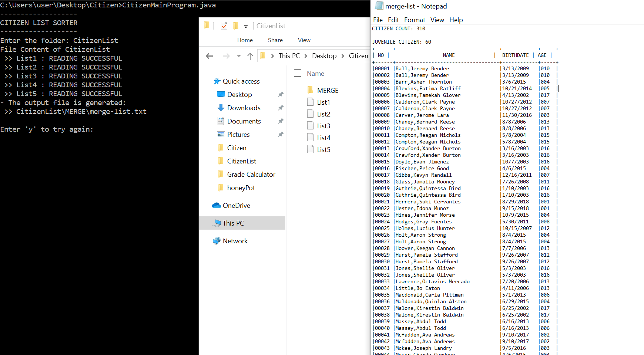Open the Notepad File menu

[378, 20]
